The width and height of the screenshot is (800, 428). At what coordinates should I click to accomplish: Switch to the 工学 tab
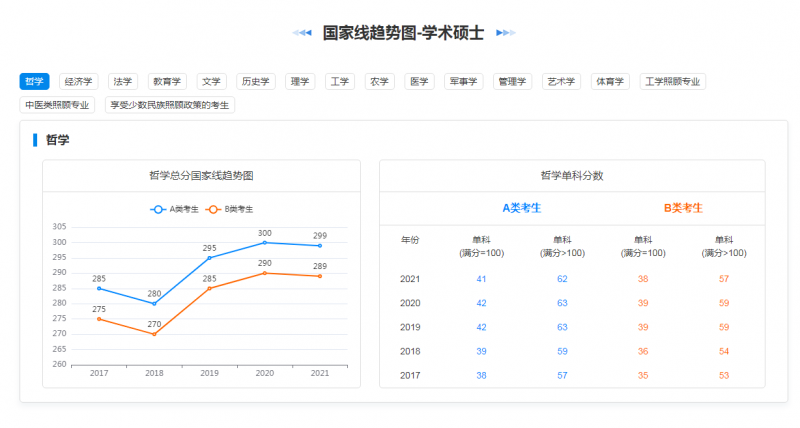(340, 82)
